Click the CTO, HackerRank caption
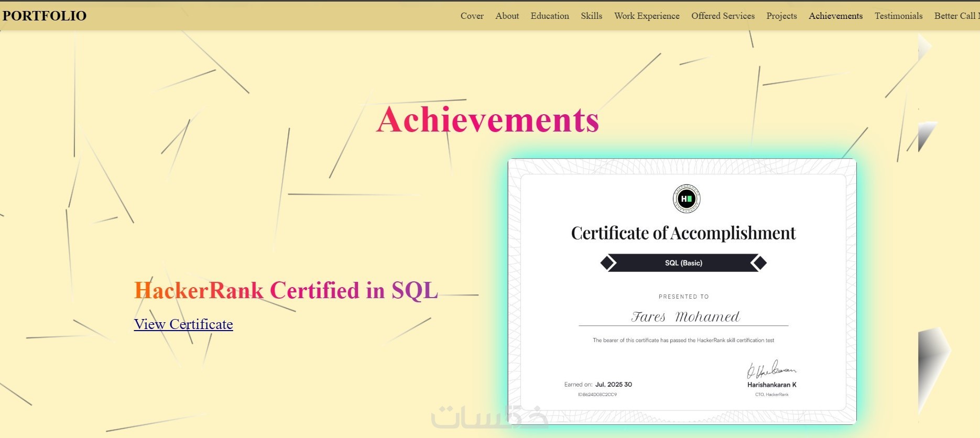Screen dimensions: 980x438 pos(772,395)
